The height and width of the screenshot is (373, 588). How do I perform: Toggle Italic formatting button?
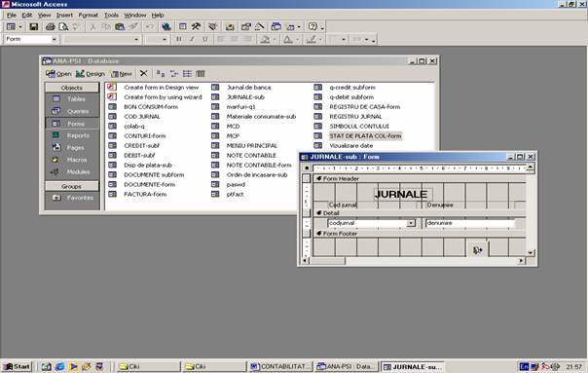(x=192, y=39)
